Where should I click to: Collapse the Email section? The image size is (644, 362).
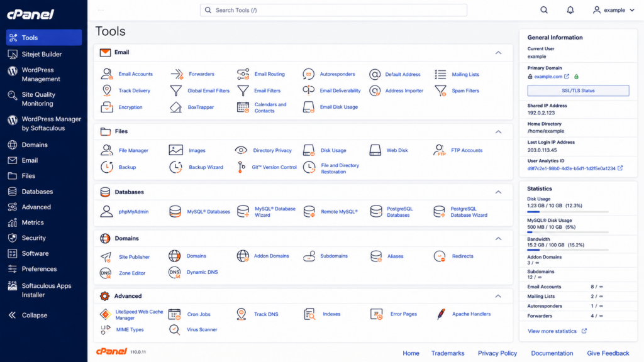(498, 53)
